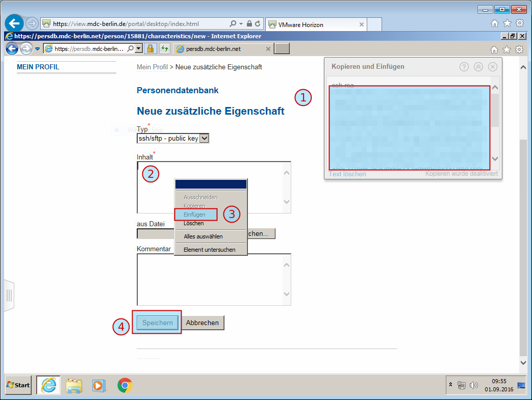The height and width of the screenshot is (400, 532).
Task: Close the persdb.mdc-berlin.net tab
Action: (x=268, y=49)
